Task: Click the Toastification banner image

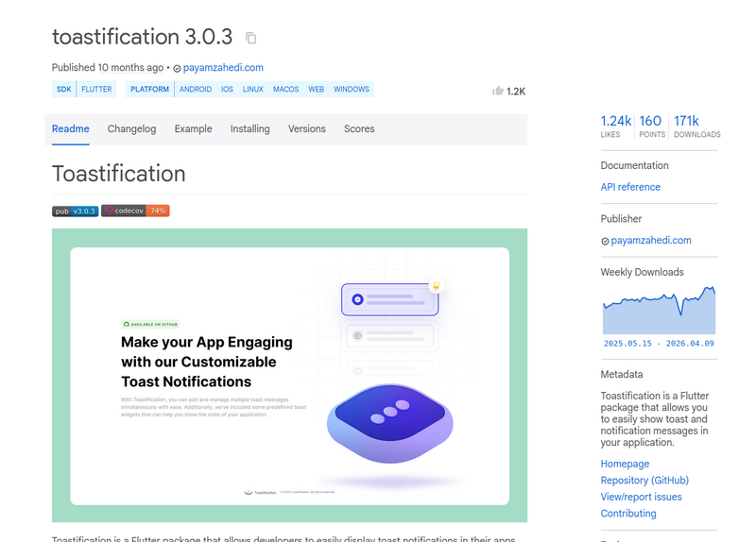Action: 289,375
